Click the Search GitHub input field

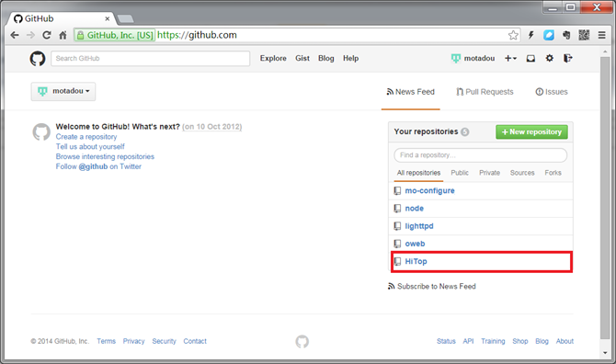151,59
